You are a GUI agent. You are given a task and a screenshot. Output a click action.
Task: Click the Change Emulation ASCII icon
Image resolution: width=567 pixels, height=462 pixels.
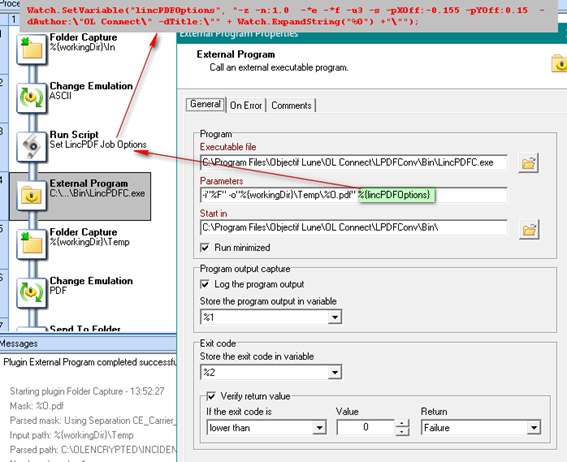click(x=31, y=98)
